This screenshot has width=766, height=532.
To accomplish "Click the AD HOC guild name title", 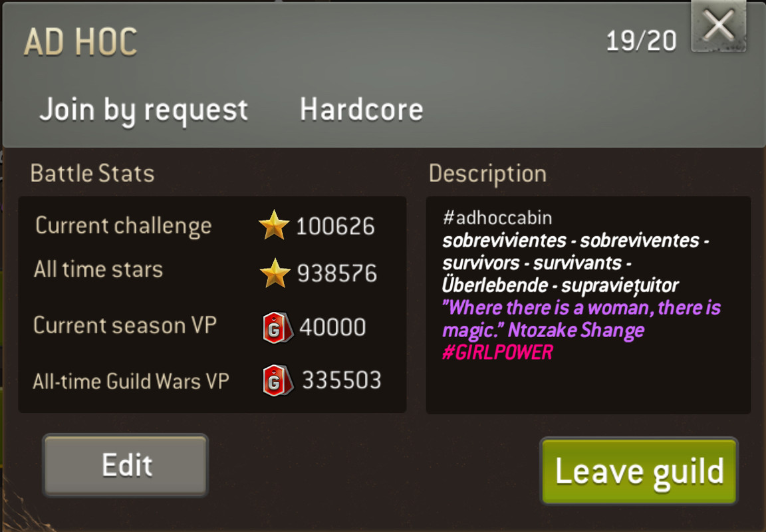I will coord(80,41).
